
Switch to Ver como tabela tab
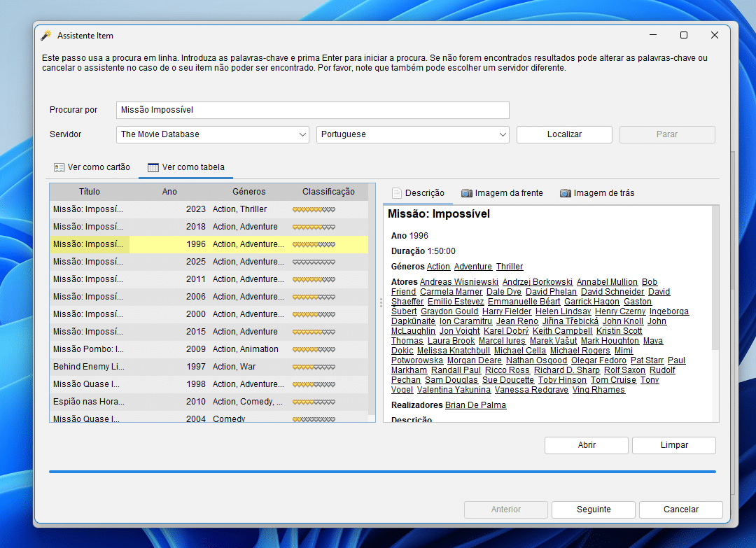186,167
